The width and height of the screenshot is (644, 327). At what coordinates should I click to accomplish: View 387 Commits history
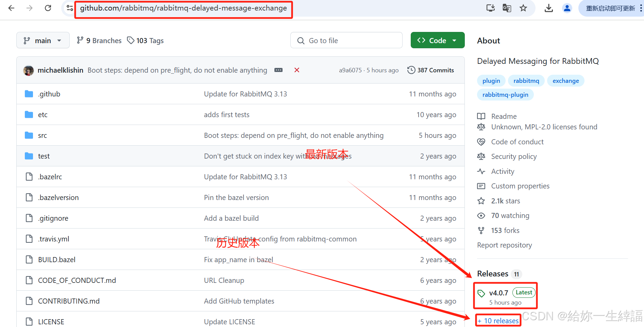pos(430,70)
